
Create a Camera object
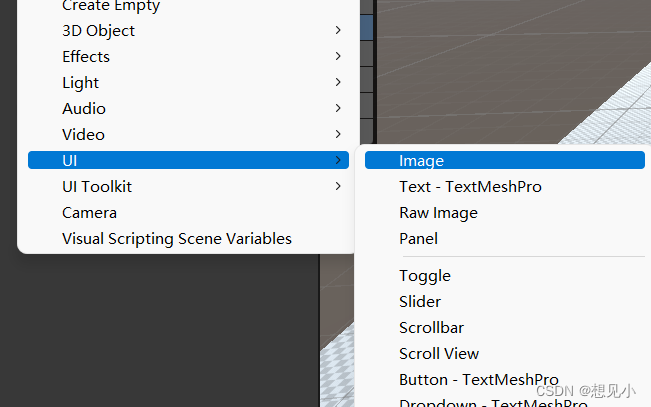[x=188, y=213]
